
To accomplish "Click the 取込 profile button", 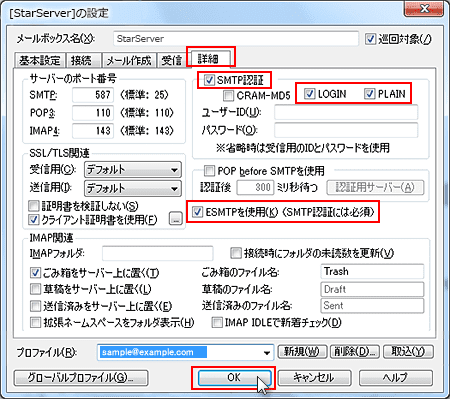I will point(408,352).
